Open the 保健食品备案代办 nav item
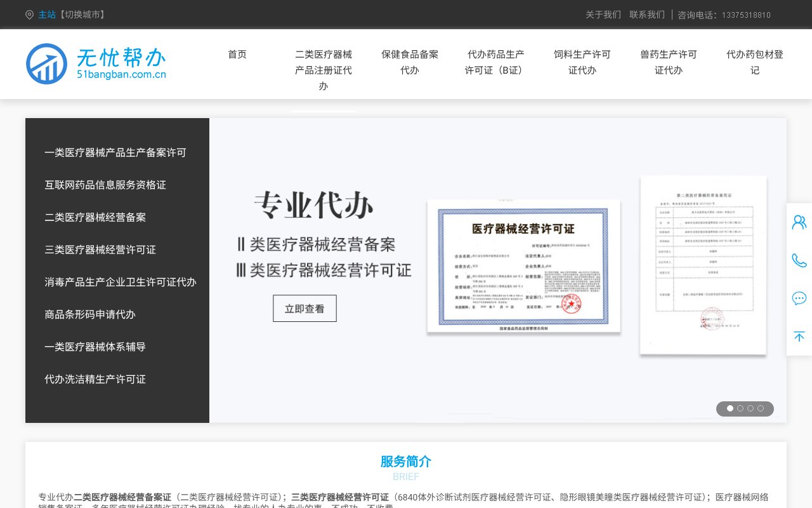 click(x=410, y=62)
